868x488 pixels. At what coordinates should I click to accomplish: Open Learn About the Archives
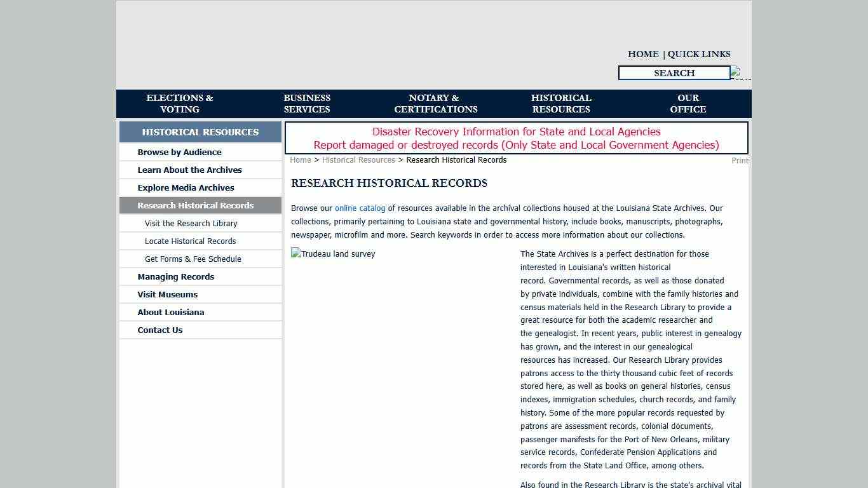[189, 170]
